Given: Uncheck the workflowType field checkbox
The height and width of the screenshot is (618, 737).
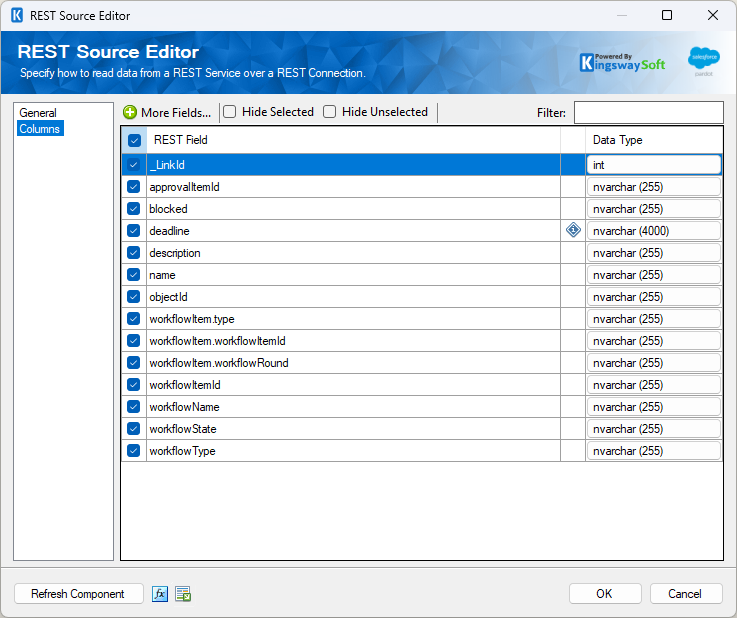Looking at the screenshot, I should tap(133, 451).
